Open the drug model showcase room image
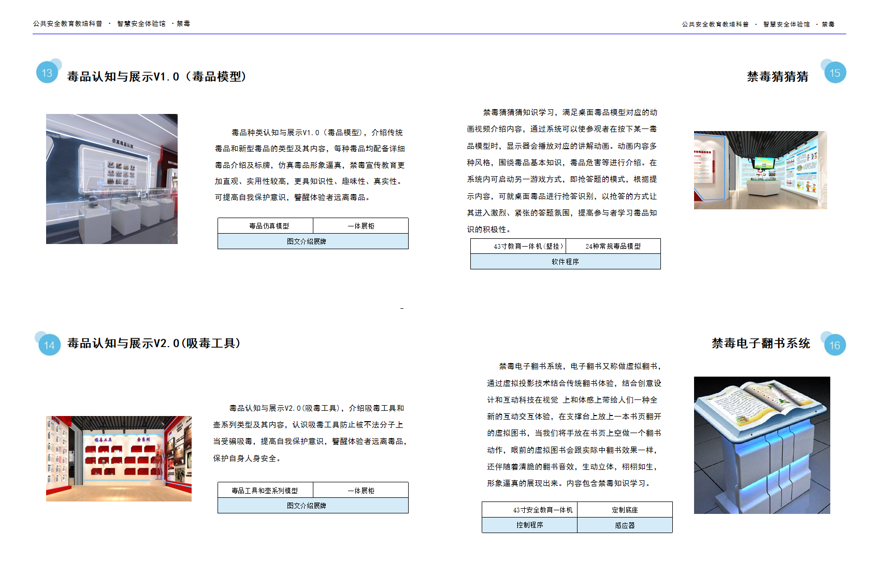Viewport: 880px width, 588px height. [112, 179]
